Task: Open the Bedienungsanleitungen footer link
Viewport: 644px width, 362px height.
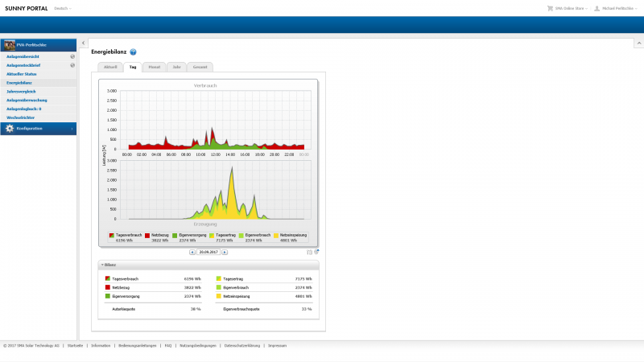Action: pos(137,346)
